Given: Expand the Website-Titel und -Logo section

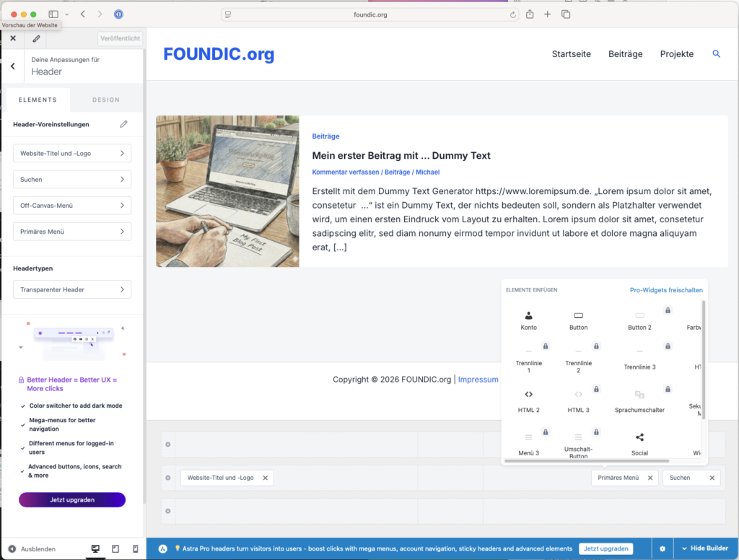Looking at the screenshot, I should pyautogui.click(x=72, y=153).
